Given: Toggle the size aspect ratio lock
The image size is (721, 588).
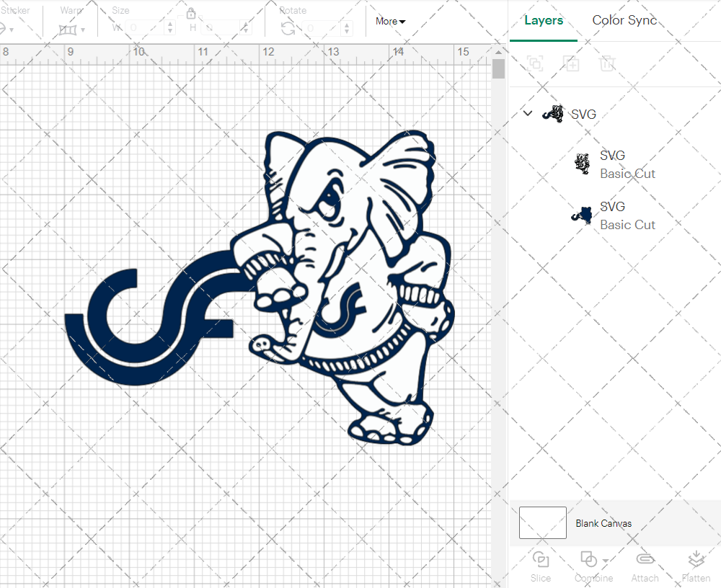Looking at the screenshot, I should pos(191,14).
